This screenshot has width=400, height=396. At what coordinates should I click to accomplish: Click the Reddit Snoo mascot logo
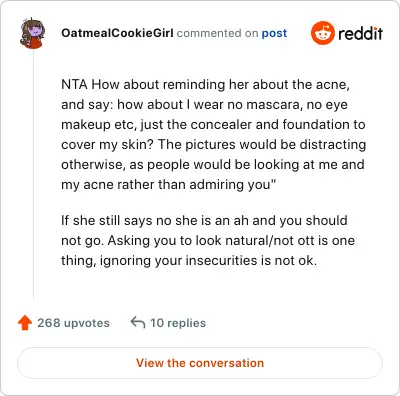click(x=322, y=33)
